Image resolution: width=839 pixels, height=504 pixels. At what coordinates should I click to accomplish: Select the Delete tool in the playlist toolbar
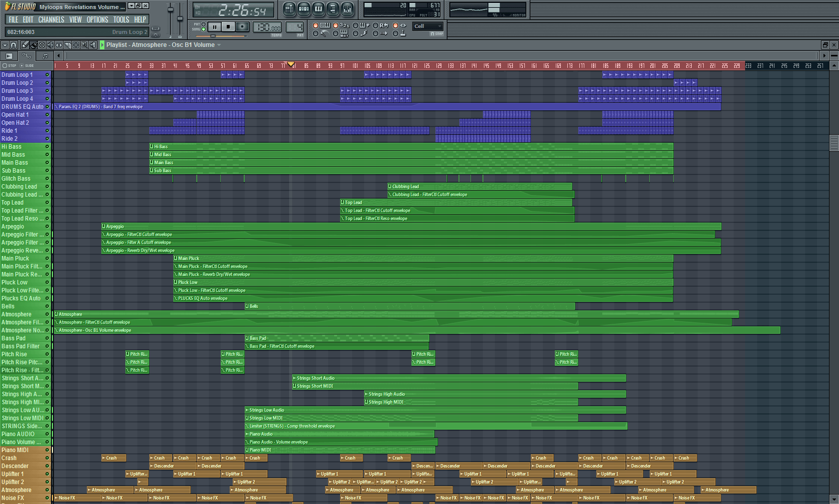pyautogui.click(x=42, y=45)
